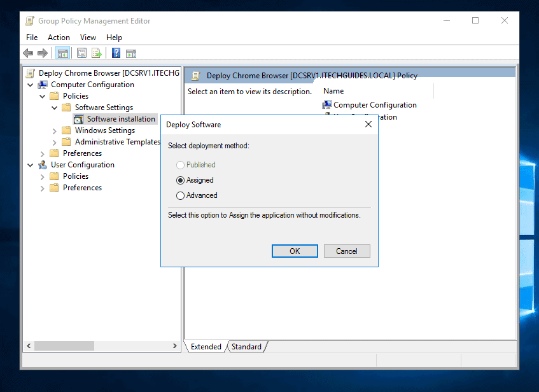Close the Deploy Software dialog
This screenshot has width=539, height=392.
click(x=368, y=124)
